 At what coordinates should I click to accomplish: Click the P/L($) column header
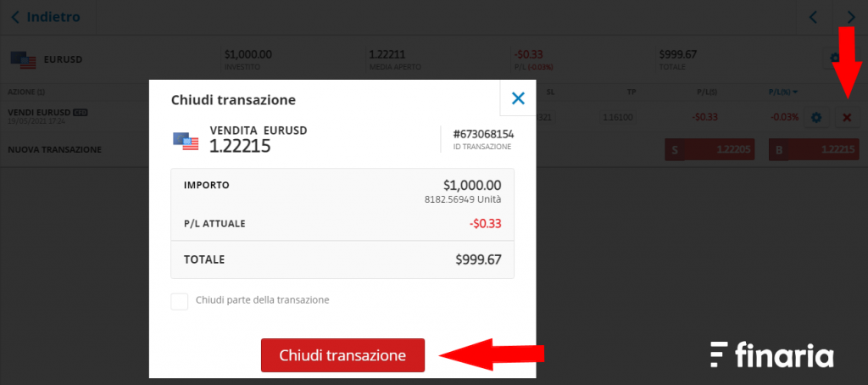coord(707,92)
